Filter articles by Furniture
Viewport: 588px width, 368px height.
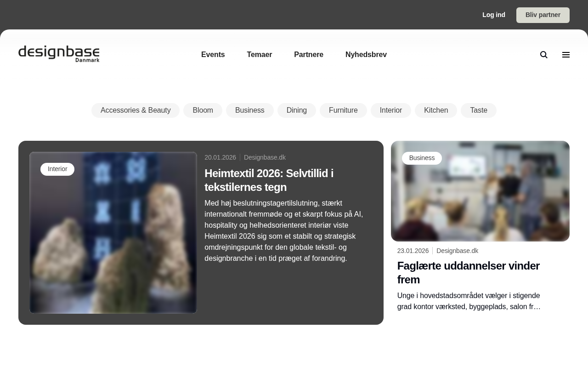pos(343,110)
